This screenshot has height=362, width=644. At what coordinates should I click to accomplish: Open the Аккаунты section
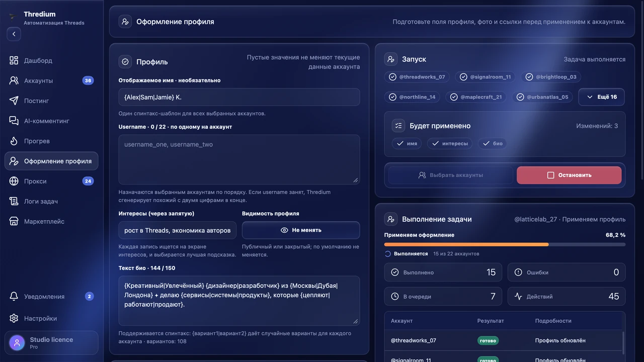[51, 80]
